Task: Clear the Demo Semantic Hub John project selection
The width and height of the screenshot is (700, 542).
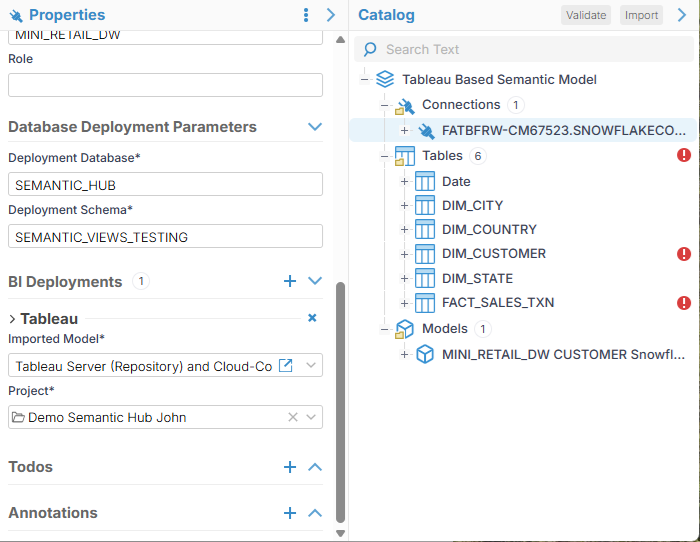Action: click(x=293, y=417)
